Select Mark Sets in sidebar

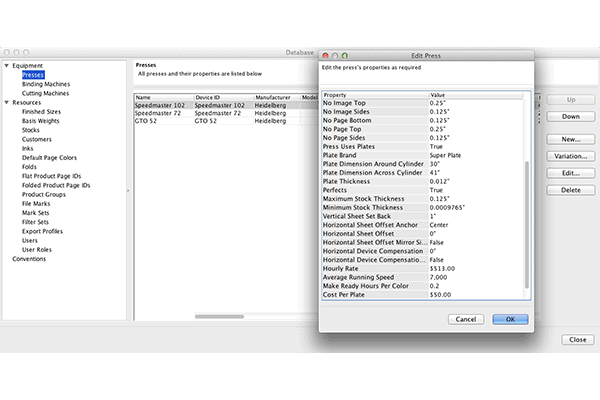pyautogui.click(x=36, y=213)
